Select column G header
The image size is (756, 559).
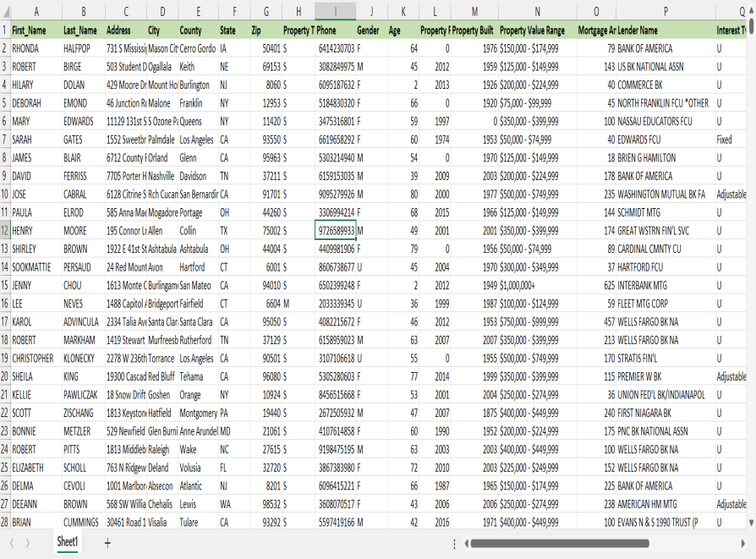point(266,12)
